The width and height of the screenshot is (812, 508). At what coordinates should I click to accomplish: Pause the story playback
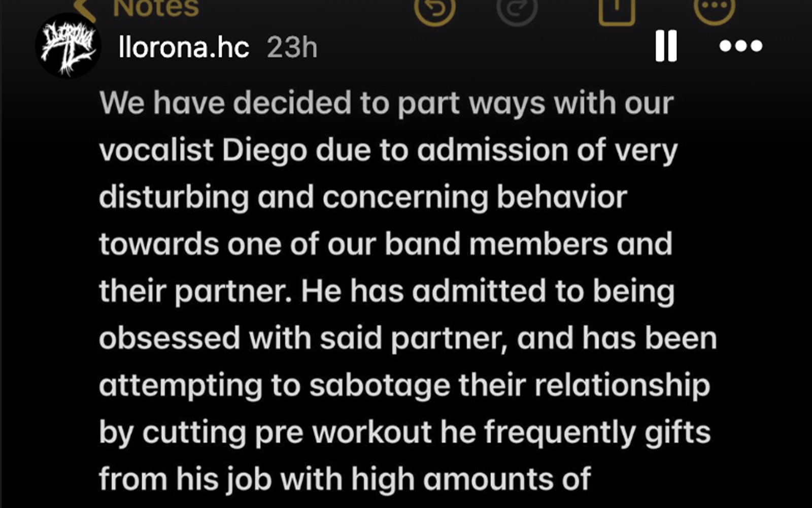(666, 46)
